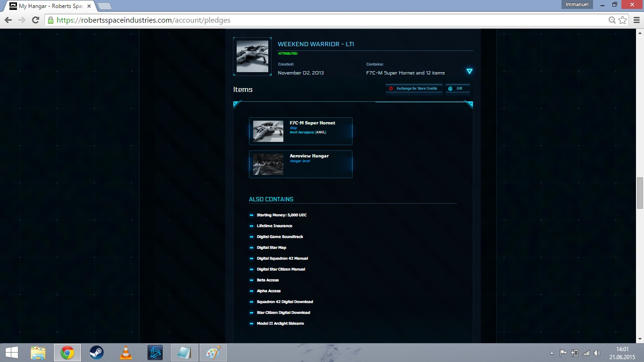
Task: Open the Chrome menu icon
Action: pos(636,20)
